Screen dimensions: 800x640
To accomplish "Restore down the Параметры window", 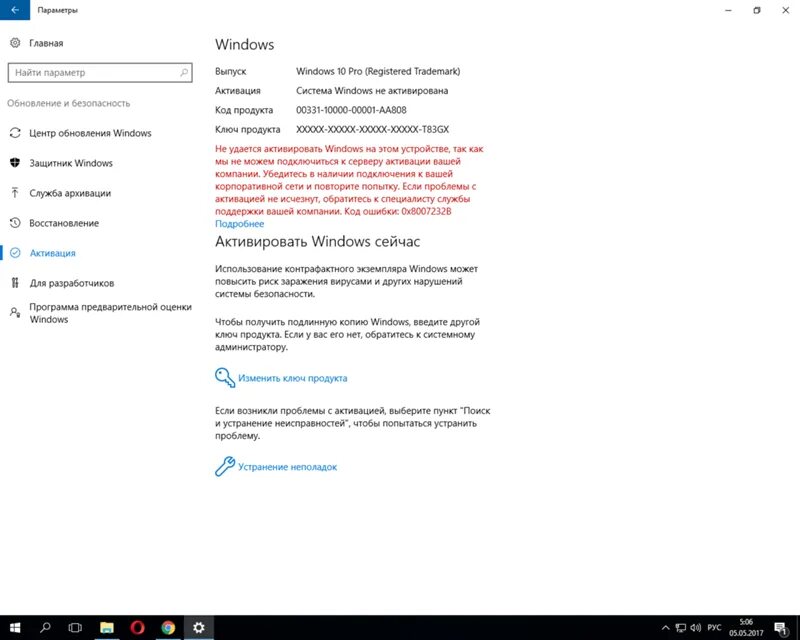I will (757, 10).
